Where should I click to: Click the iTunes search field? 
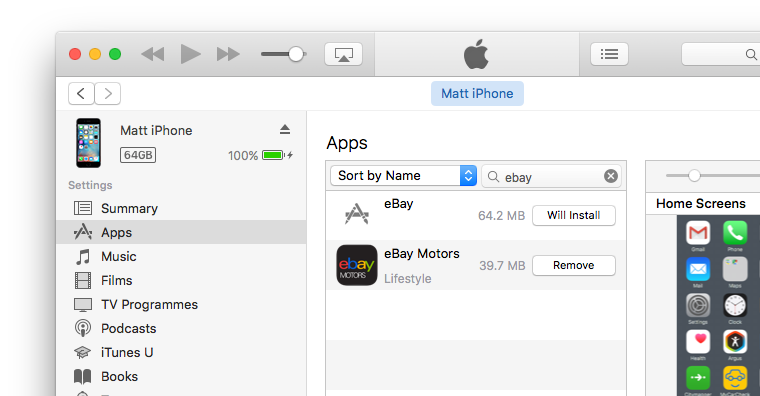click(720, 54)
